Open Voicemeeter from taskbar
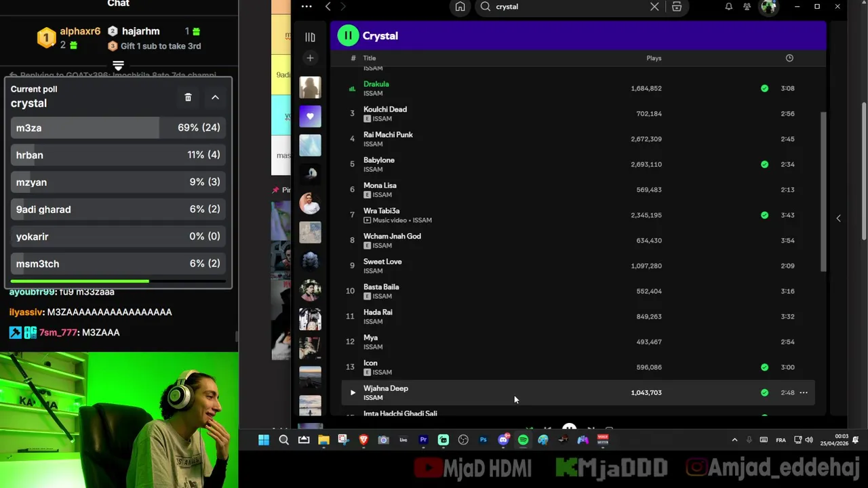This screenshot has height=488, width=868. (x=603, y=440)
